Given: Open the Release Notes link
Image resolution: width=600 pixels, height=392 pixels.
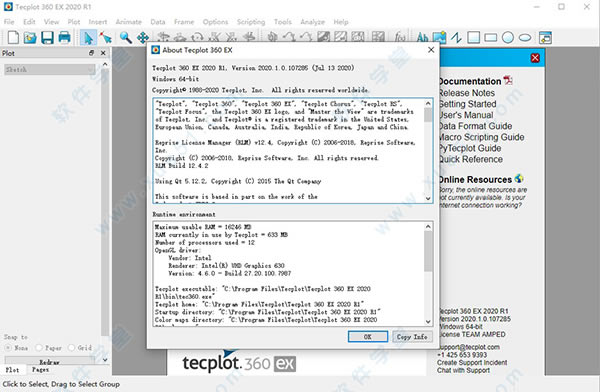Looking at the screenshot, I should 466,93.
